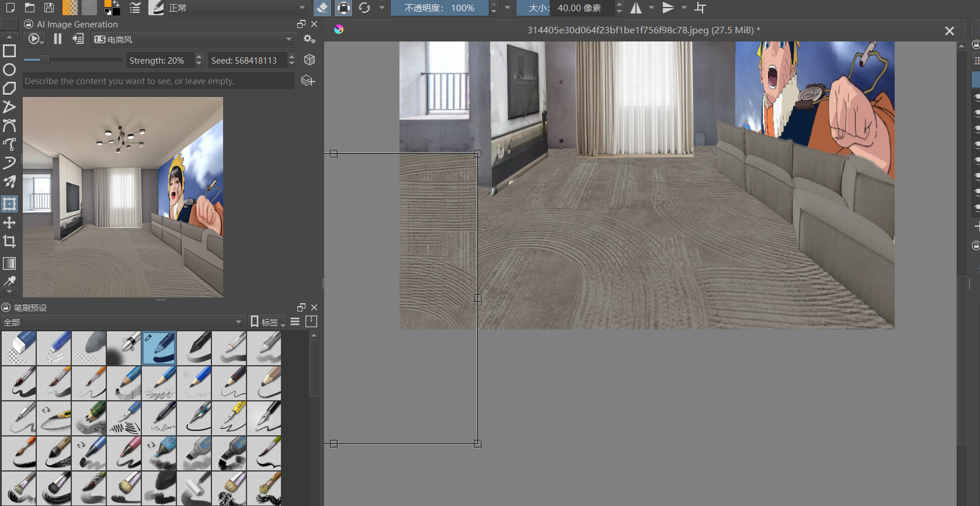The image size is (980, 506).
Task: Open an existing file via folder icon
Action: pyautogui.click(x=30, y=8)
